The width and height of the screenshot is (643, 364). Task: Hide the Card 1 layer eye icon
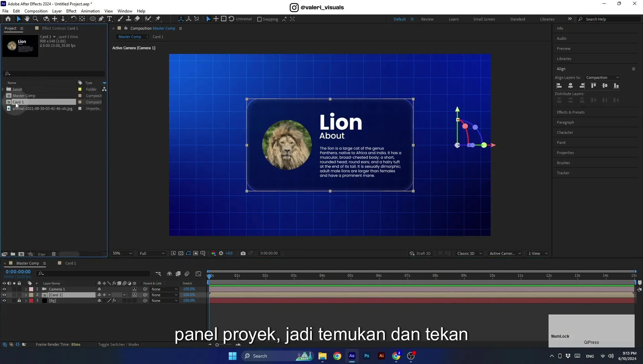4,295
